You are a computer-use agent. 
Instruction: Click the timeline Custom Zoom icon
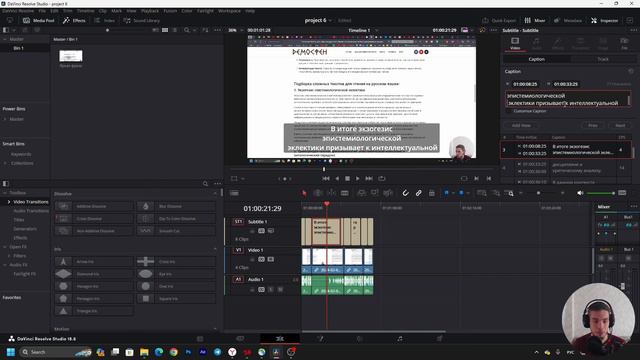tap(509, 193)
